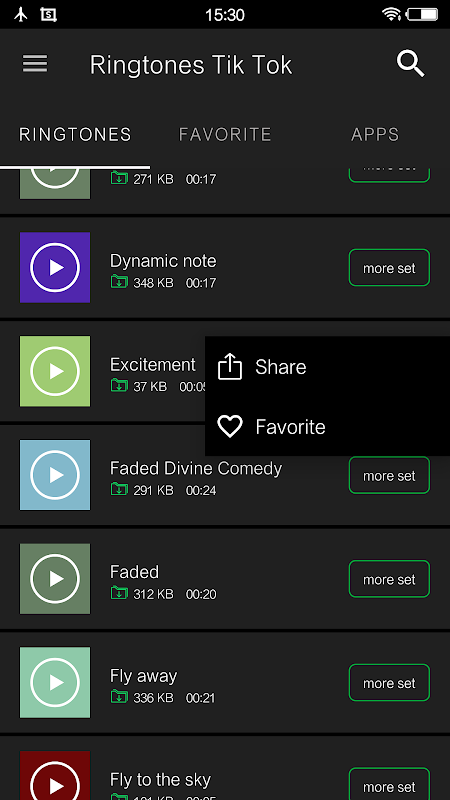
Task: Click download icon under Faded Divine Comedy
Action: pos(119,490)
